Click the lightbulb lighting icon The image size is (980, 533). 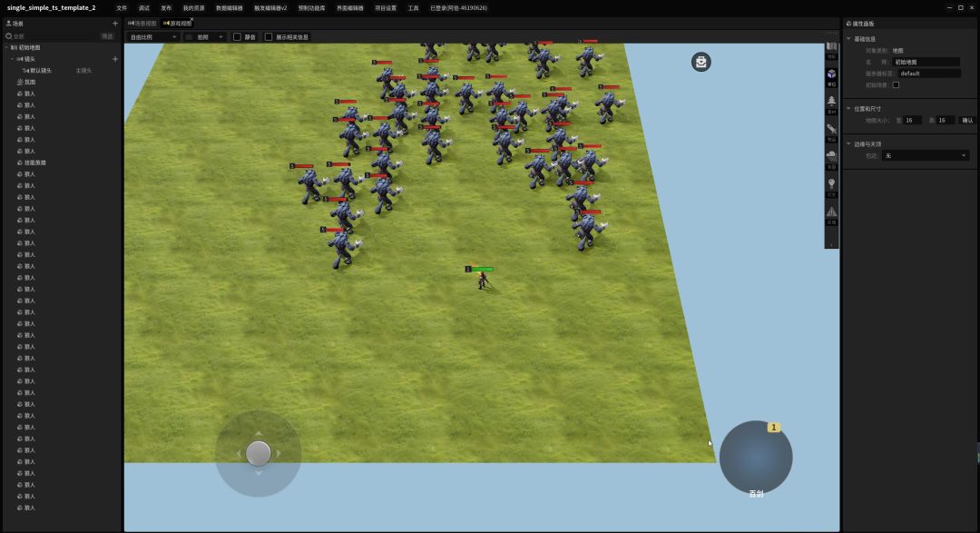pos(831,186)
